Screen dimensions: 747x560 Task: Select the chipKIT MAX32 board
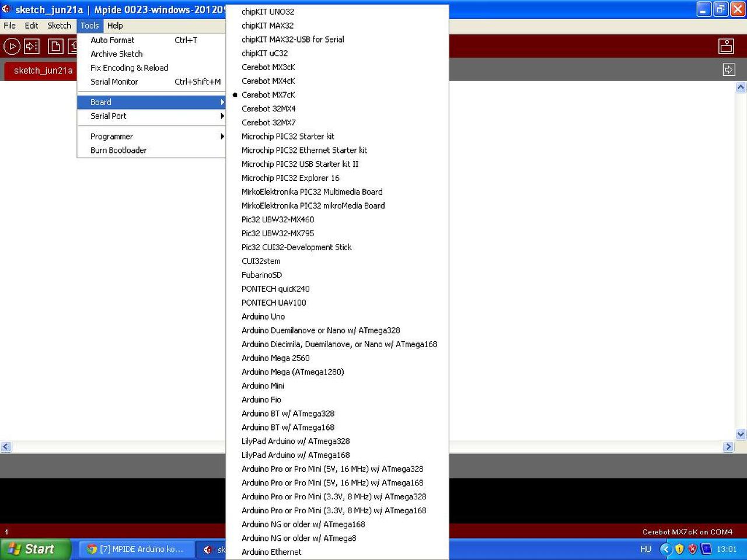(x=337, y=26)
